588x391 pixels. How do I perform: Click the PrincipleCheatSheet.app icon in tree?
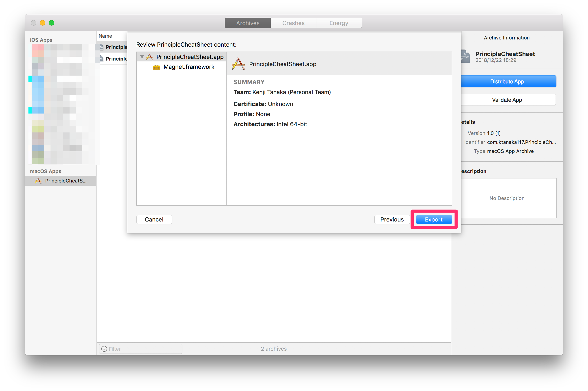tap(149, 57)
